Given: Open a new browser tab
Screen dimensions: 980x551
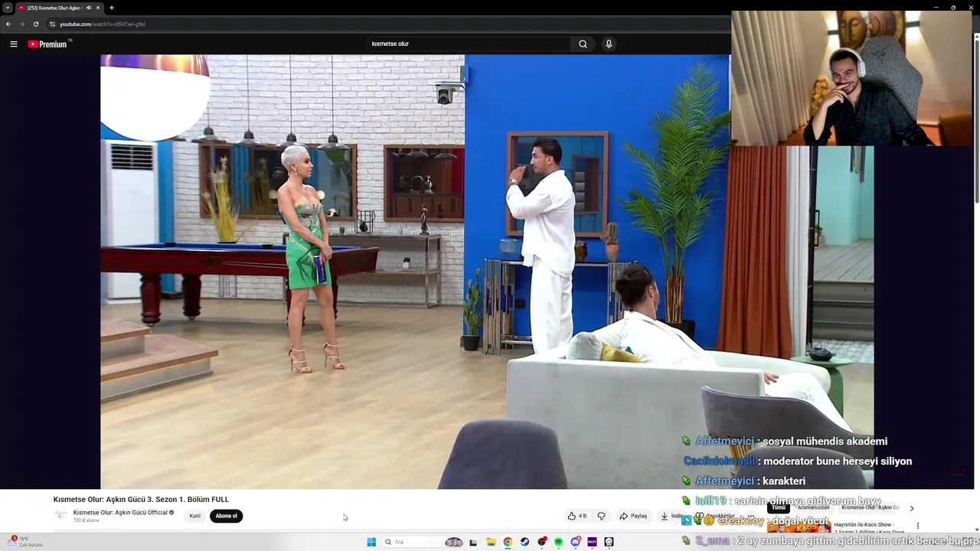Looking at the screenshot, I should [x=112, y=8].
